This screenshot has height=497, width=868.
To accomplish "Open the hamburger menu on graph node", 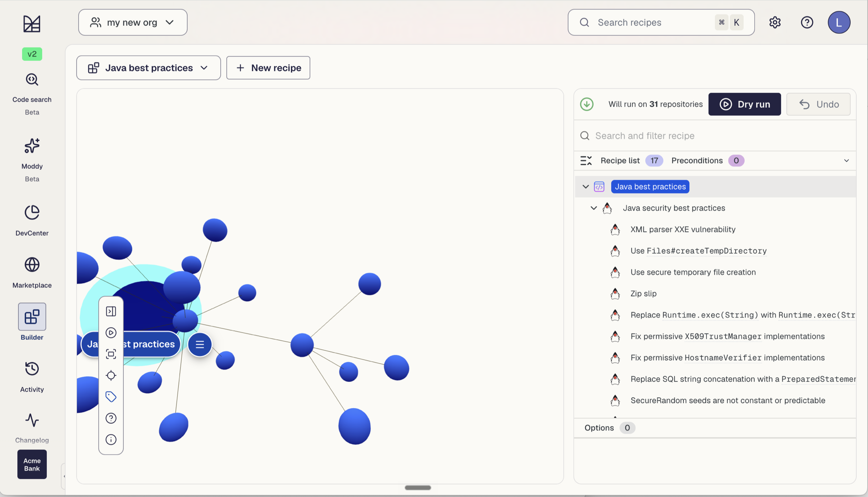I will (200, 344).
